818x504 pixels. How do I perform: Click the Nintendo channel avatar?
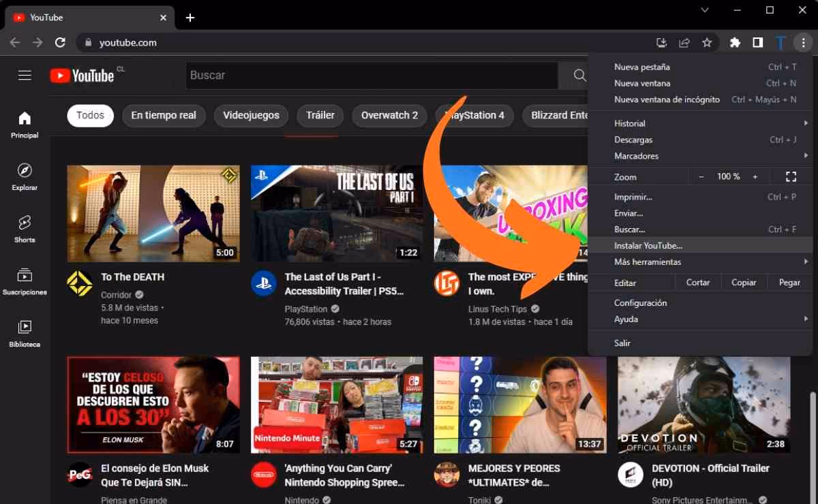pyautogui.click(x=263, y=475)
